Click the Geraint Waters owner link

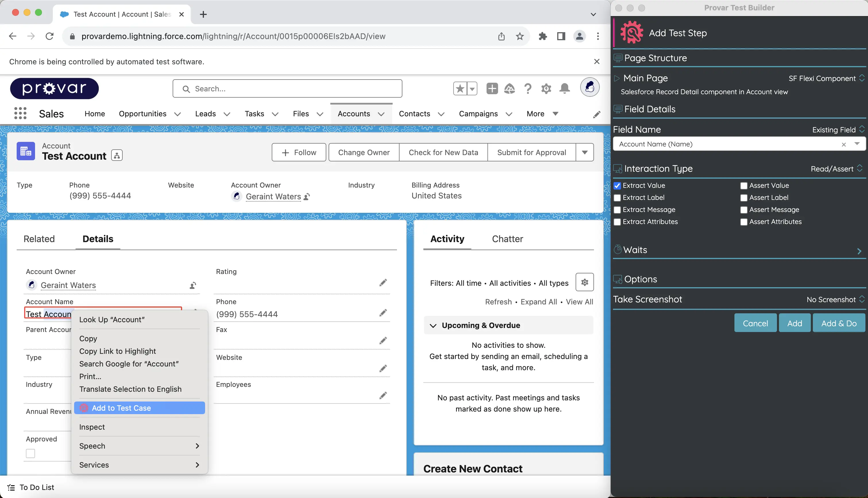273,197
